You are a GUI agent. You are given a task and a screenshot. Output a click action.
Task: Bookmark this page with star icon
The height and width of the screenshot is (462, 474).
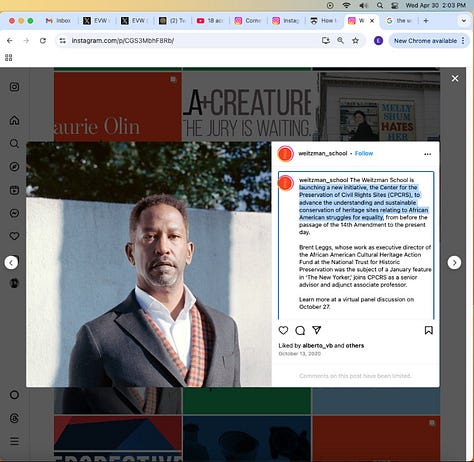(x=355, y=41)
